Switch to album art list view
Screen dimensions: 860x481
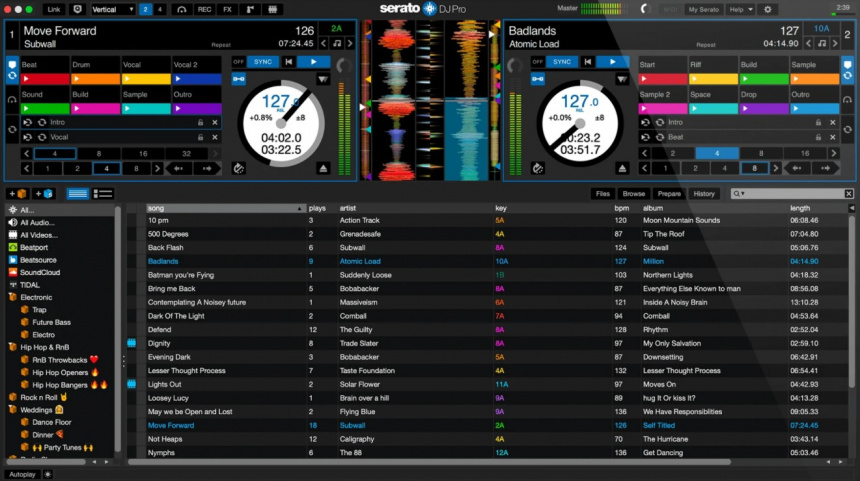tap(103, 194)
